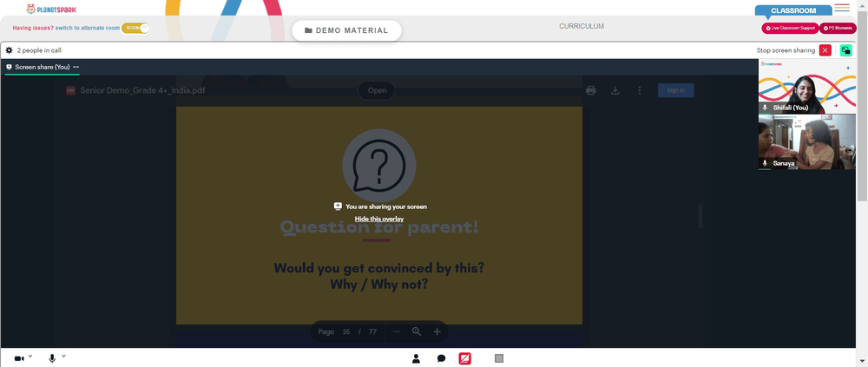Expand the camera options chevron
The width and height of the screenshot is (868, 367).
click(x=30, y=357)
